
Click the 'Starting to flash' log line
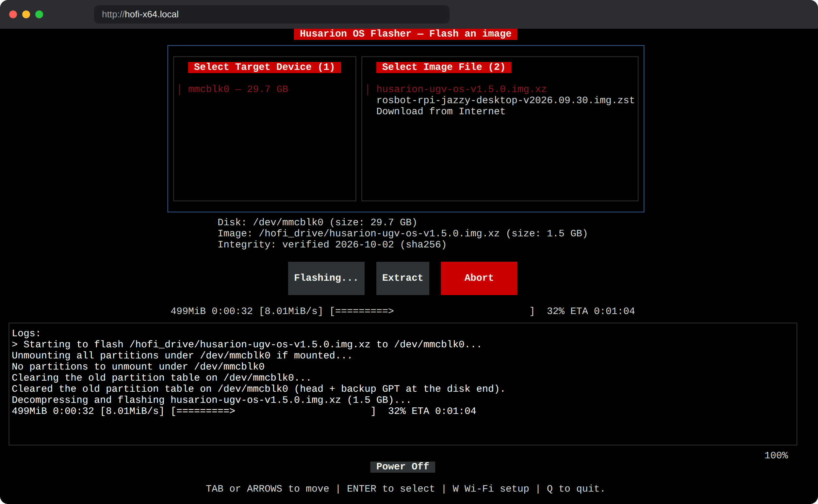(247, 344)
